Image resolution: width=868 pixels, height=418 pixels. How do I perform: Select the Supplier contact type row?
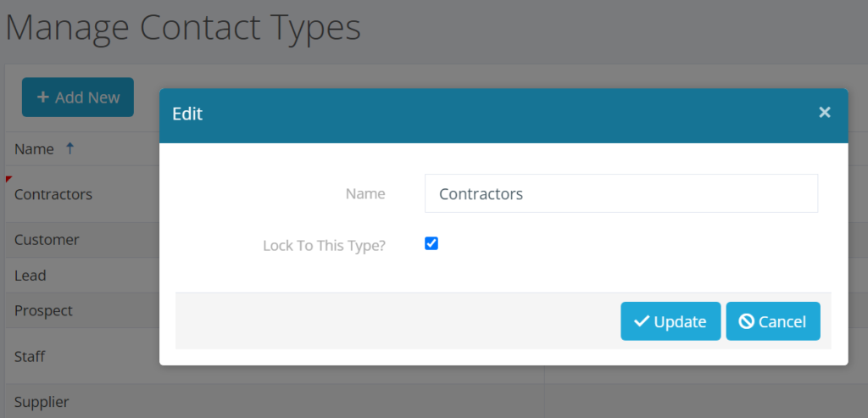[x=42, y=402]
